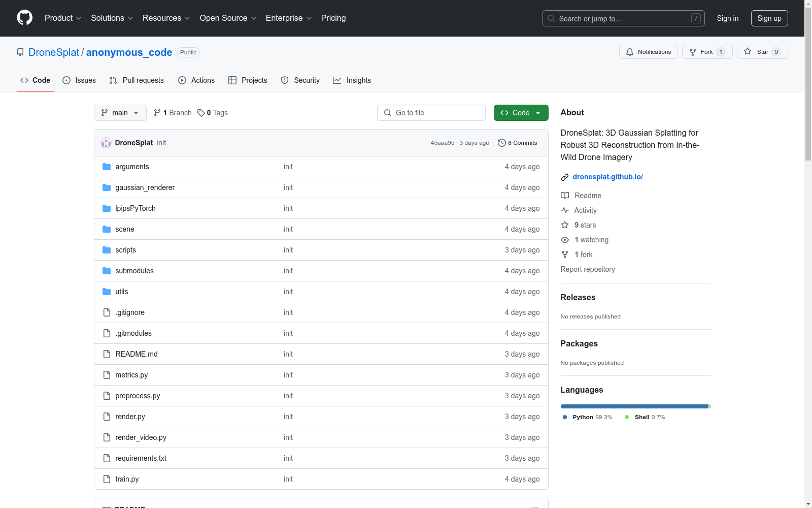Screen dimensions: 812x508
Task: Expand the Open Source menu
Action: (x=228, y=18)
